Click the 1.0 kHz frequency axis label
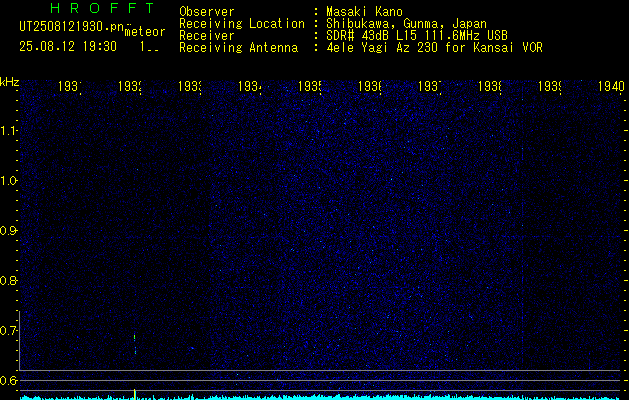 8,181
